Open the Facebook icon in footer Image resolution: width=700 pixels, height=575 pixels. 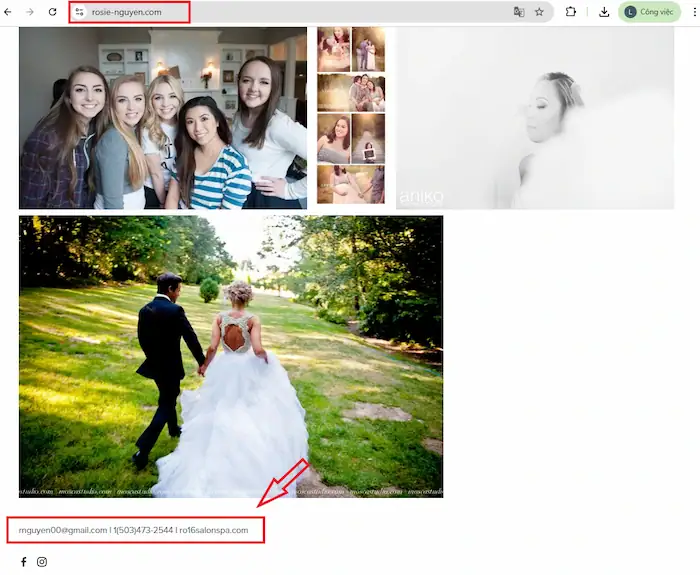[x=24, y=562]
